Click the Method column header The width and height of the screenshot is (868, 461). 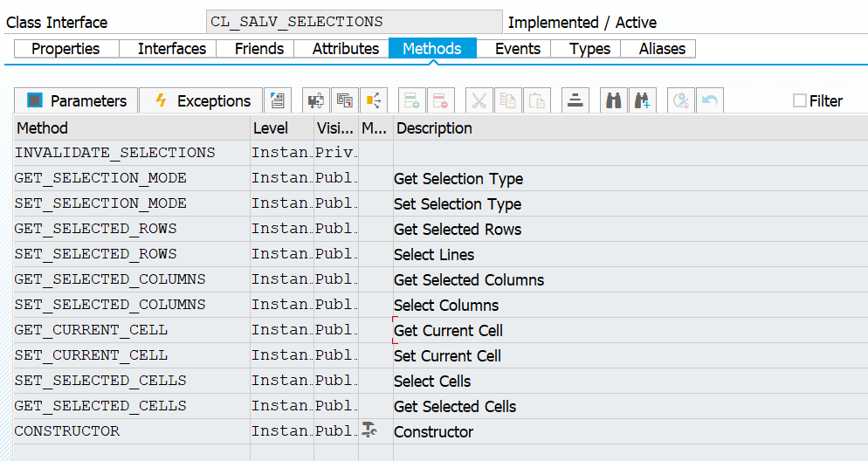coord(132,127)
